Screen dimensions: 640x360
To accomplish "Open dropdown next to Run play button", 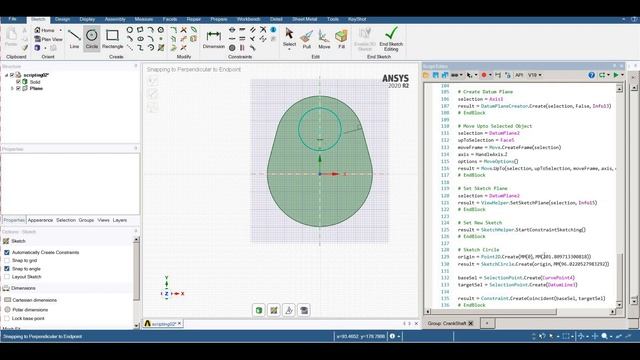I will tap(622, 75).
